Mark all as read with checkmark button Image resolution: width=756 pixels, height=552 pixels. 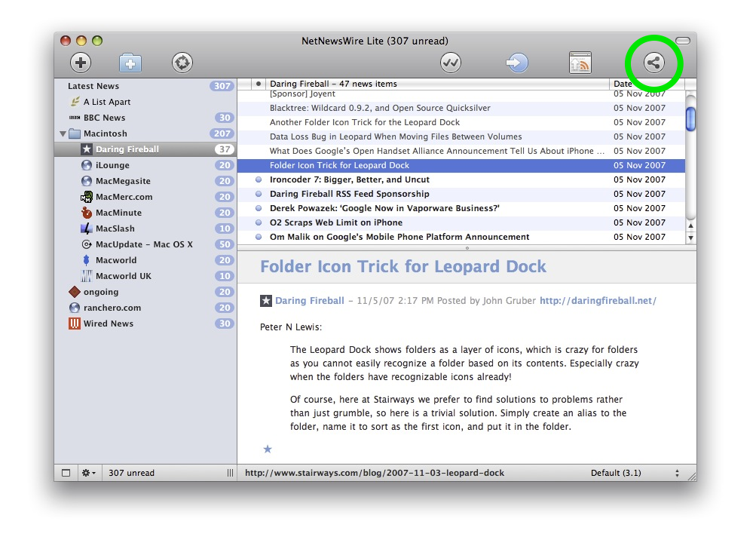tap(451, 63)
